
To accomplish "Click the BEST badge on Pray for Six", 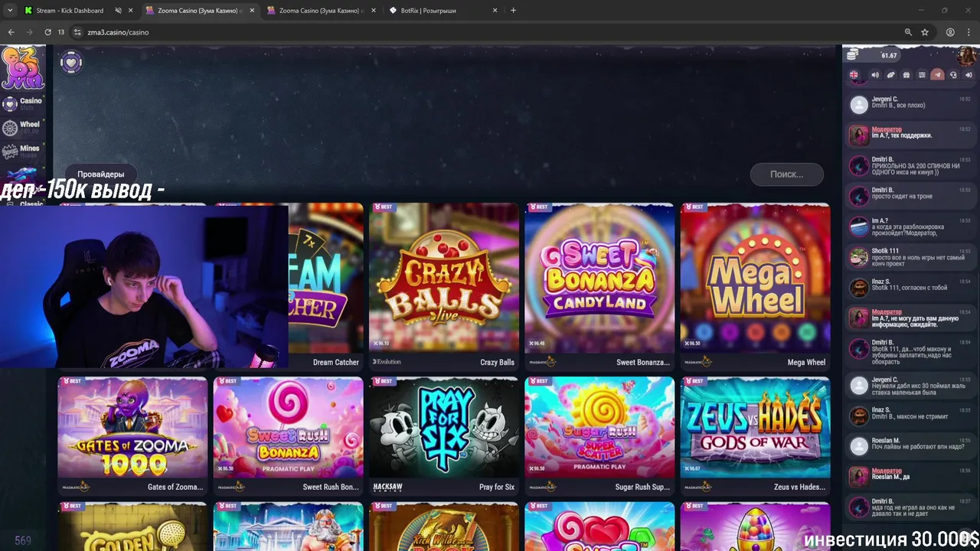I will [x=384, y=381].
